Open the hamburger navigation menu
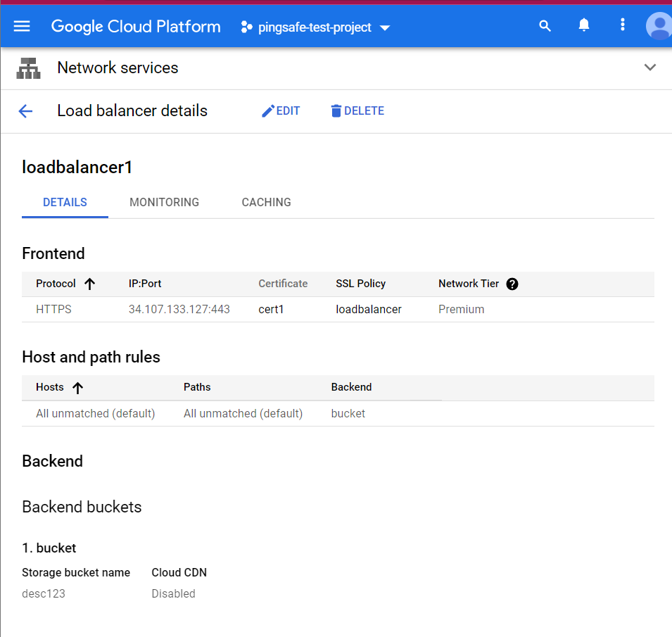This screenshot has width=672, height=637. click(x=22, y=27)
